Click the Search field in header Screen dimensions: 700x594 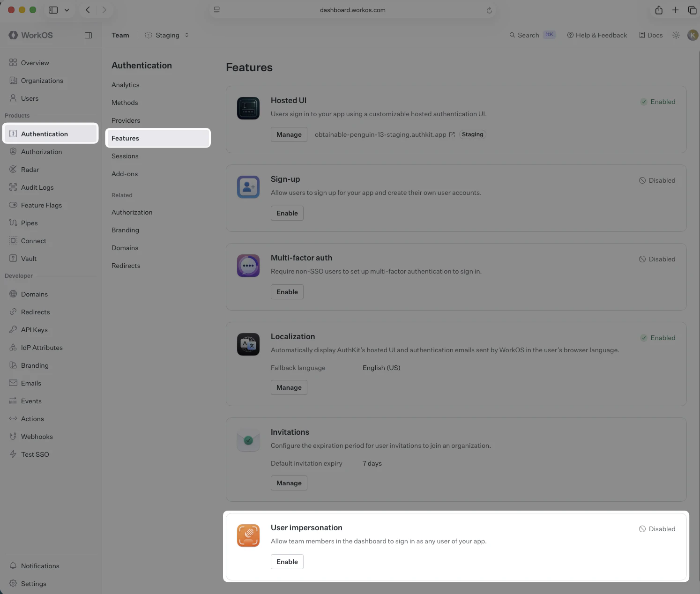[532, 35]
